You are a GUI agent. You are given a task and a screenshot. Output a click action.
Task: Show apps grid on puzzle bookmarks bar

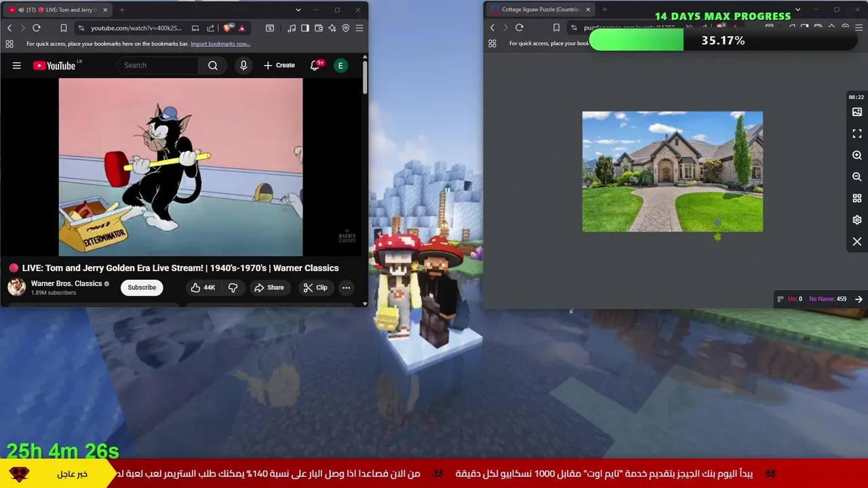(492, 43)
